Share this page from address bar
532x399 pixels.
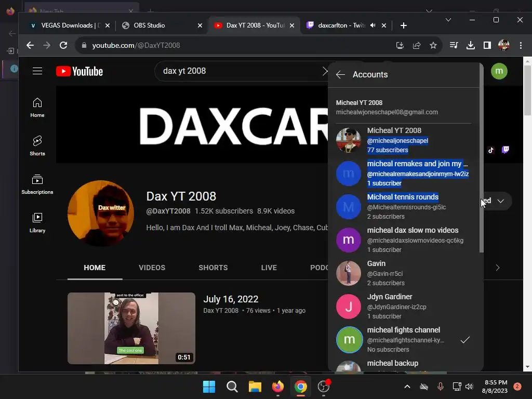point(417,45)
